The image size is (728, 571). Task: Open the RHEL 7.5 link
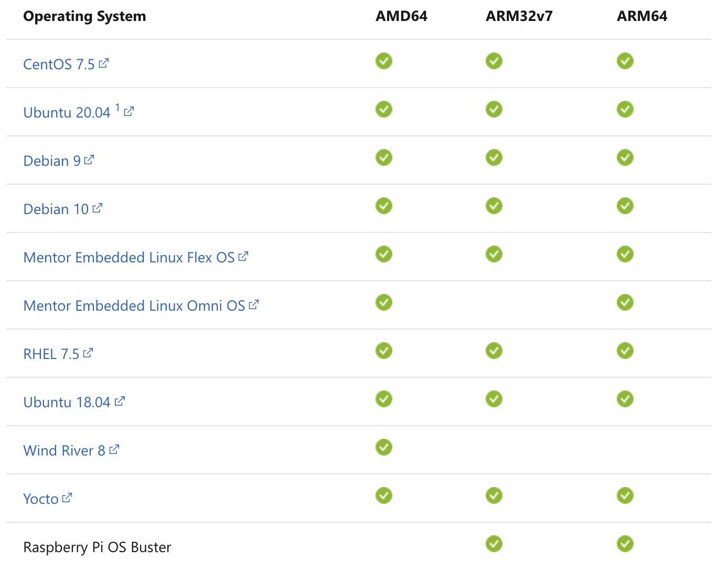point(51,354)
